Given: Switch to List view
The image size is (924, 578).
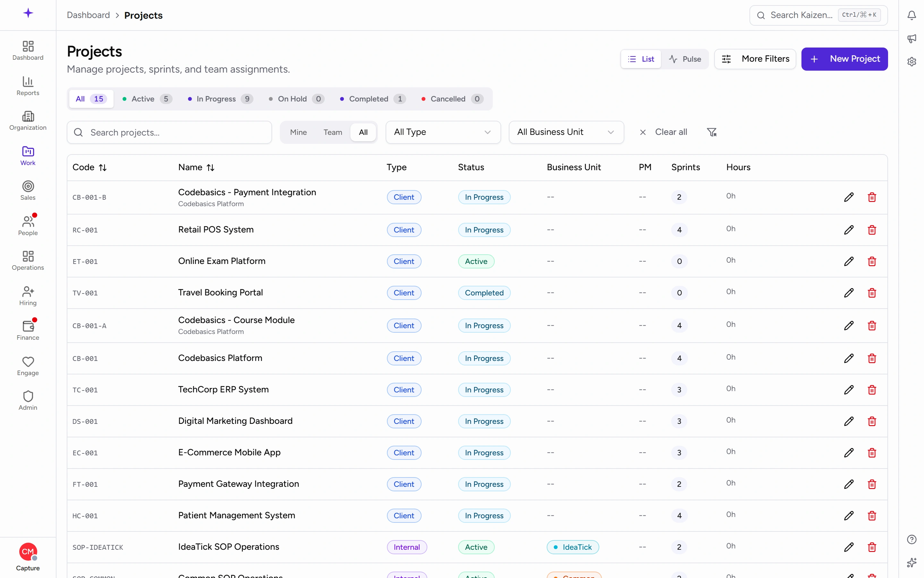Looking at the screenshot, I should point(641,59).
